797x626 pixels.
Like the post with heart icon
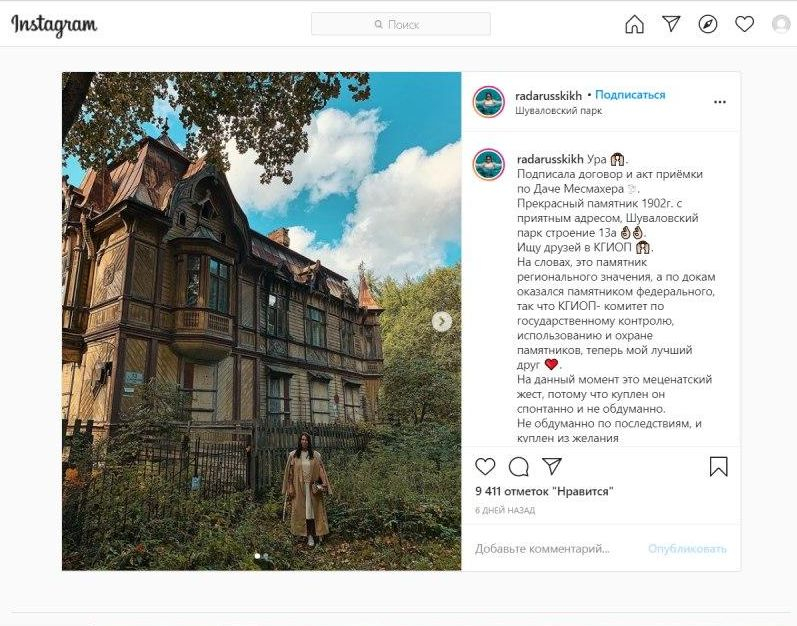(485, 466)
